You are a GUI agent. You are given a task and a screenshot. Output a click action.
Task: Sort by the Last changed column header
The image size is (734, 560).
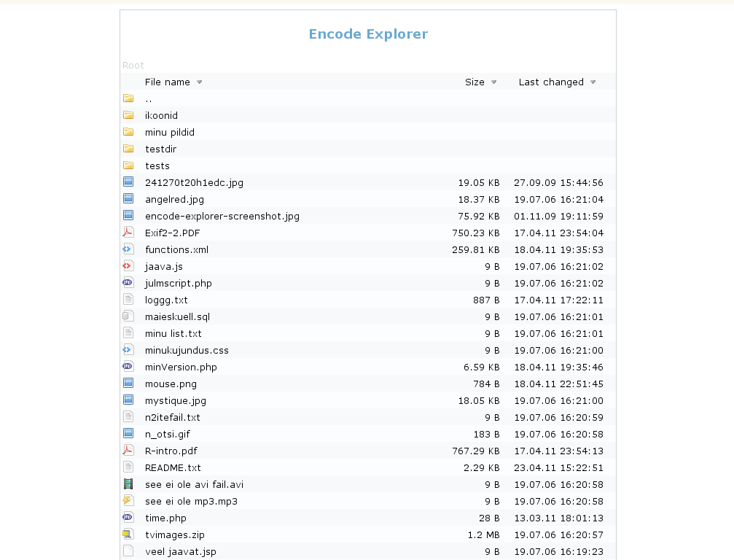coord(552,82)
